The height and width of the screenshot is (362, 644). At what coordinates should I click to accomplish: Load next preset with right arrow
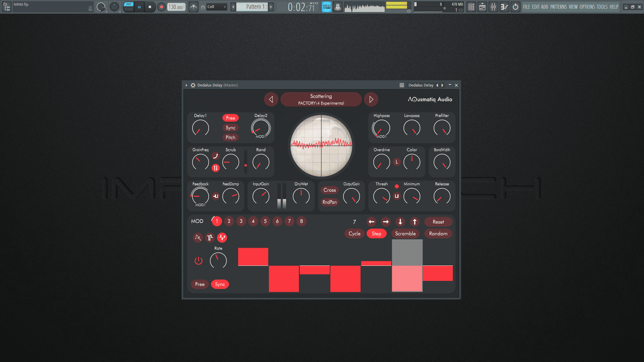click(371, 100)
